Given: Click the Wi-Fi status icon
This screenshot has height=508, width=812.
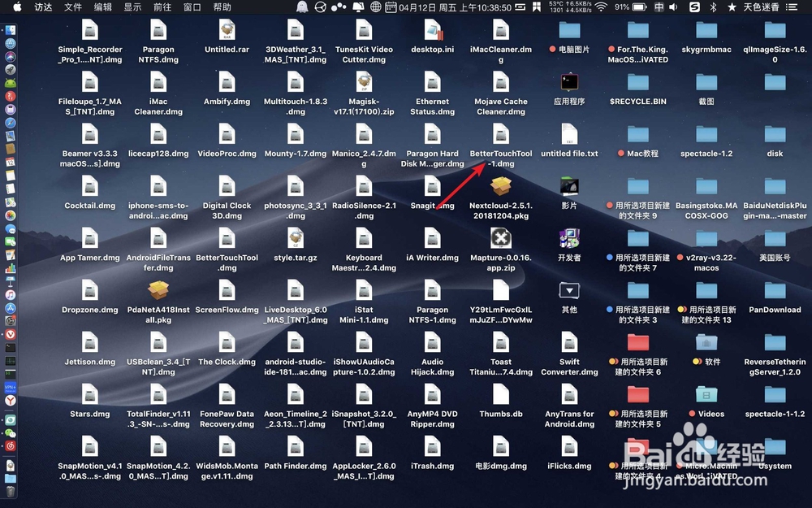Looking at the screenshot, I should click(x=601, y=7).
